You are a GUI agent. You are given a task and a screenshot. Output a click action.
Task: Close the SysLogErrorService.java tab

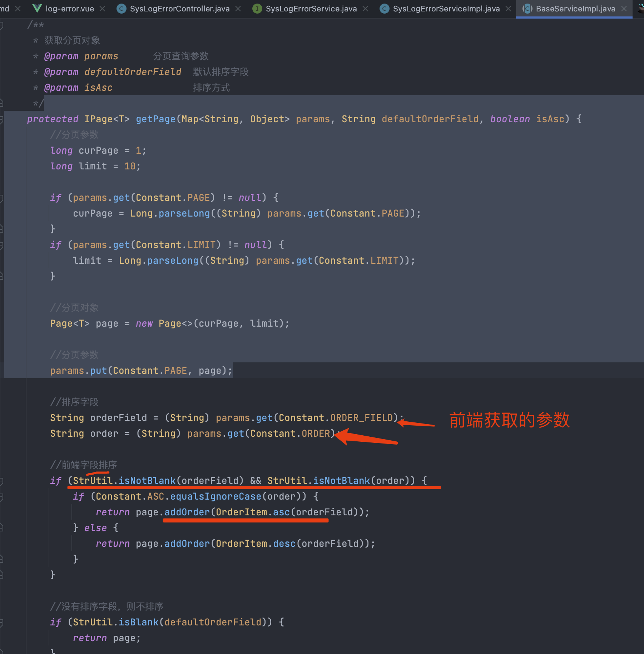pyautogui.click(x=365, y=9)
